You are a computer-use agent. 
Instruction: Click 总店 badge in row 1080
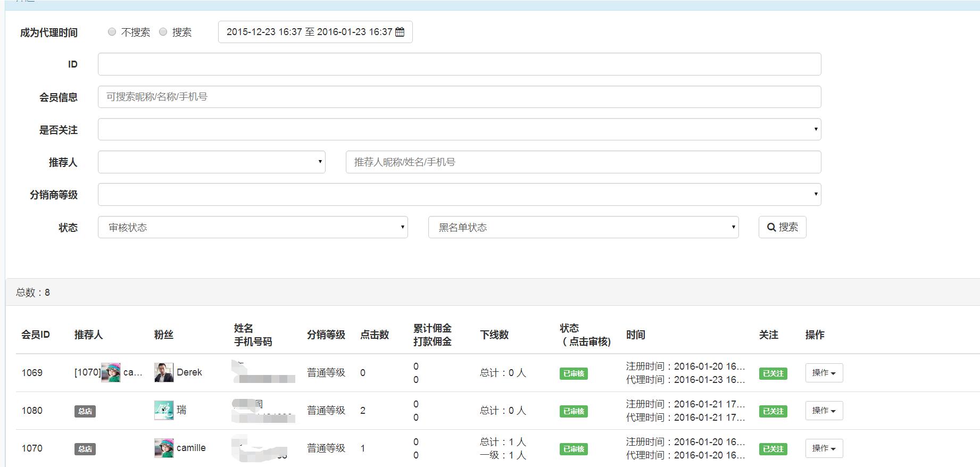[85, 411]
